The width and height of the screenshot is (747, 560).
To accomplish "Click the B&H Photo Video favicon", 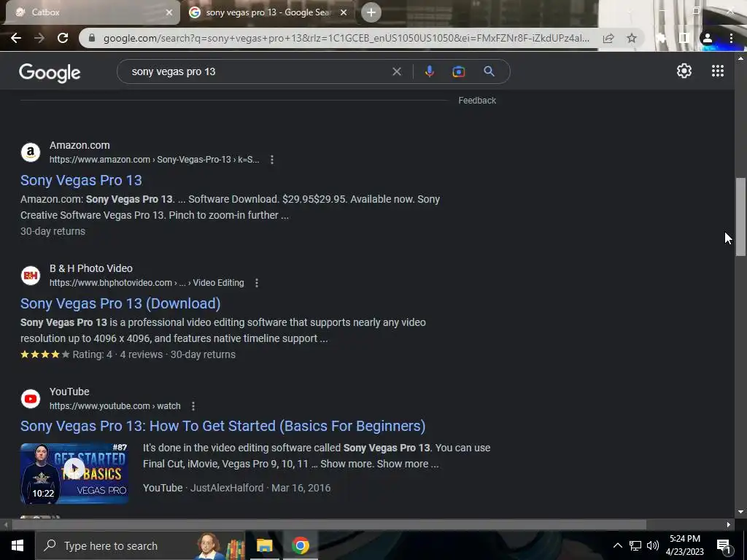I will pos(31,276).
